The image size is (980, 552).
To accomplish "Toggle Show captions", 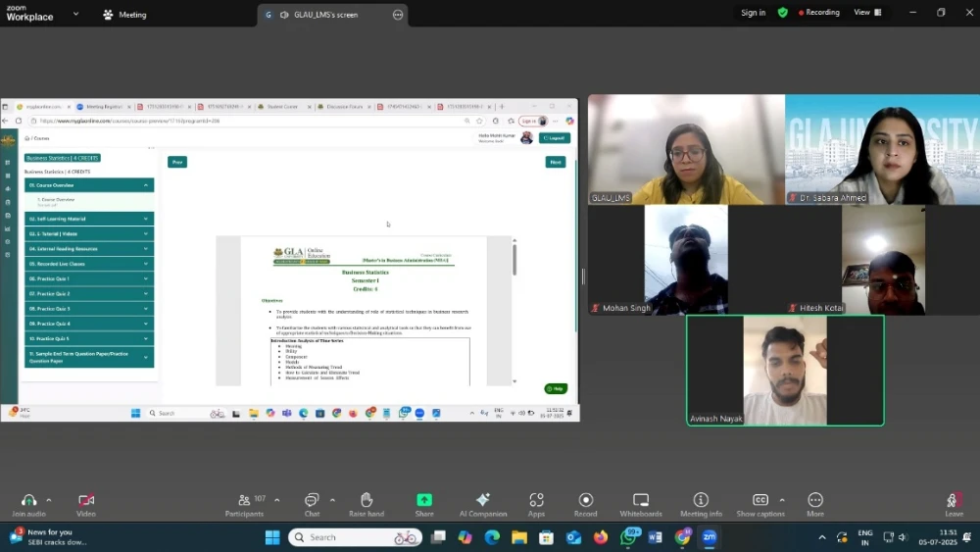I will tap(760, 500).
